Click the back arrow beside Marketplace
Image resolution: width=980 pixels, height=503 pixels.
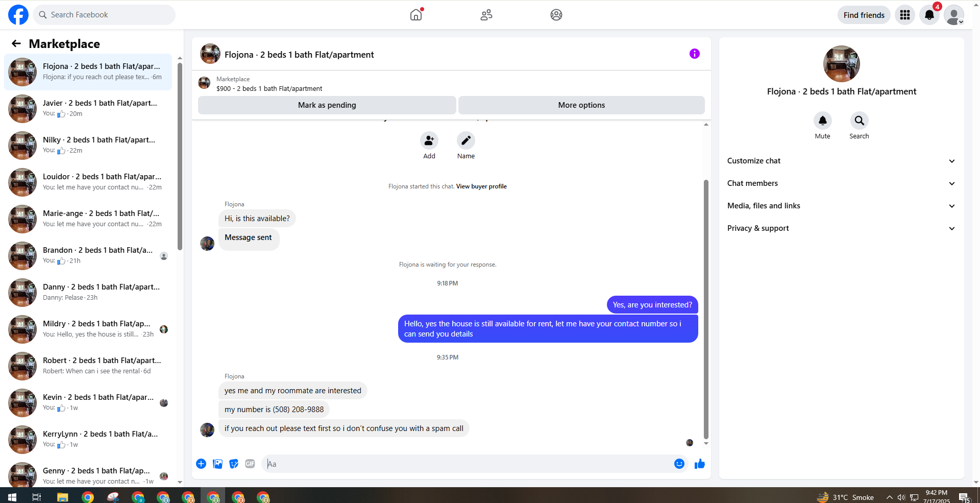point(16,44)
